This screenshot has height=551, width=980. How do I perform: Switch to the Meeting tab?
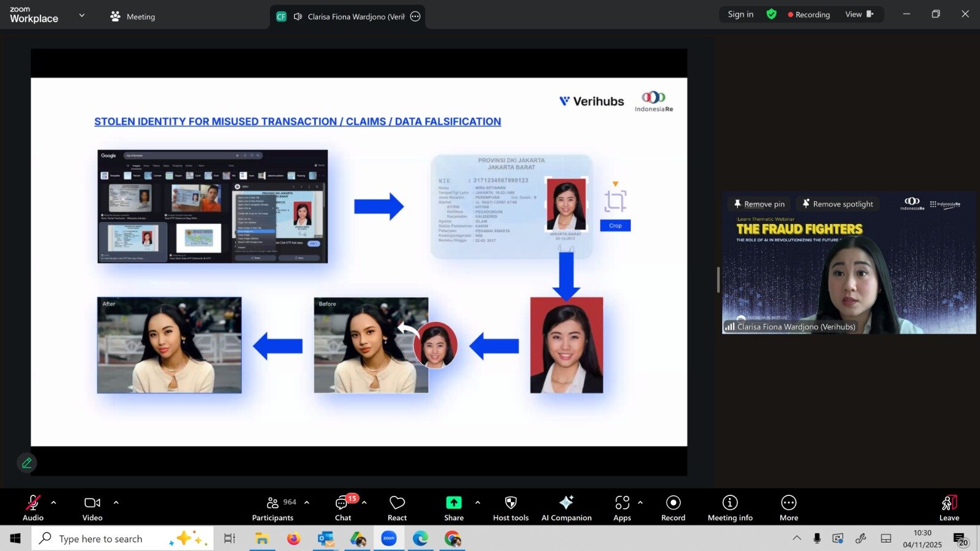pyautogui.click(x=133, y=17)
